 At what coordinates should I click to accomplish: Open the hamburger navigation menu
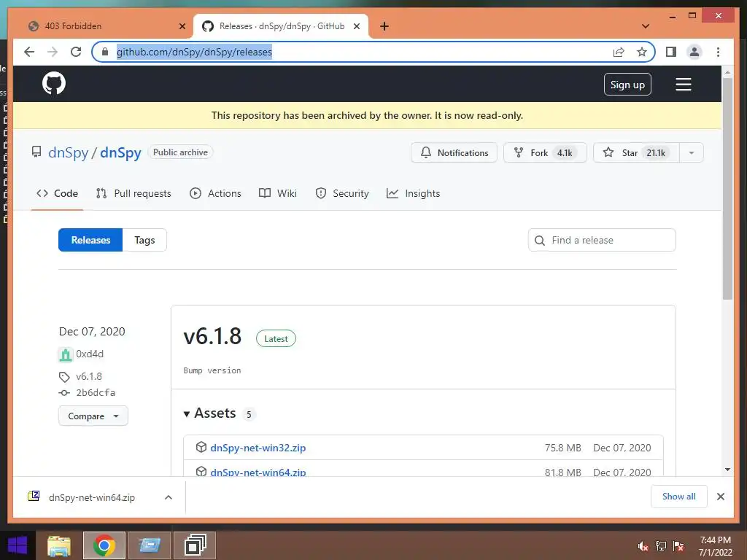point(683,85)
